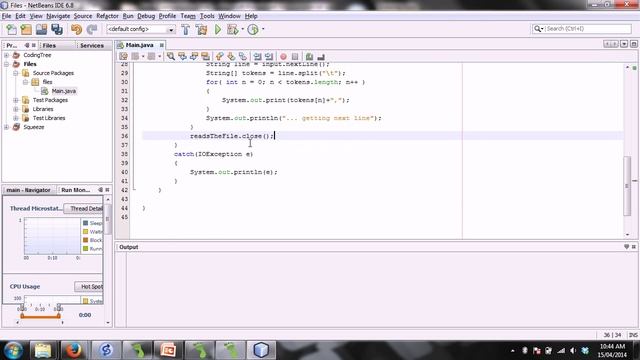Click the New File toolbar icon
The height and width of the screenshot is (360, 640).
point(11,29)
